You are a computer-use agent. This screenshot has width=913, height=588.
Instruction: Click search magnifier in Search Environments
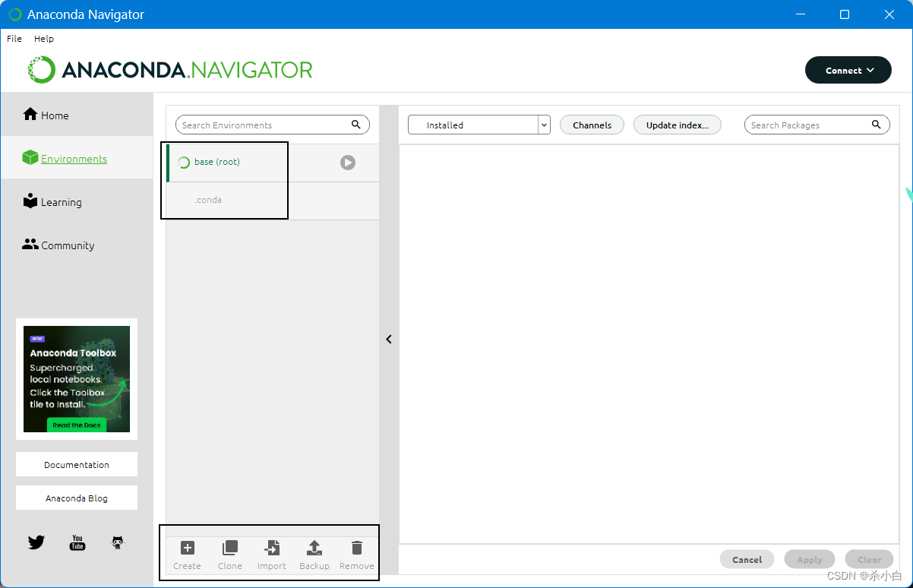point(356,125)
